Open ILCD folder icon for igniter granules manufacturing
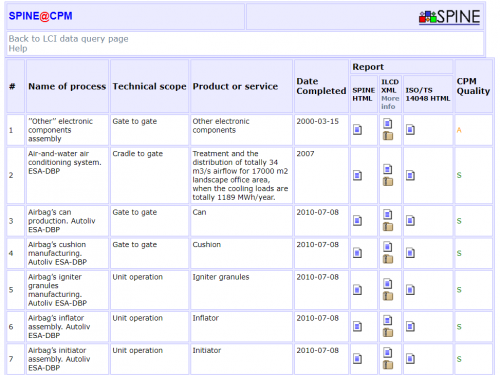Viewport: 500px width, 375px height. 388,296
